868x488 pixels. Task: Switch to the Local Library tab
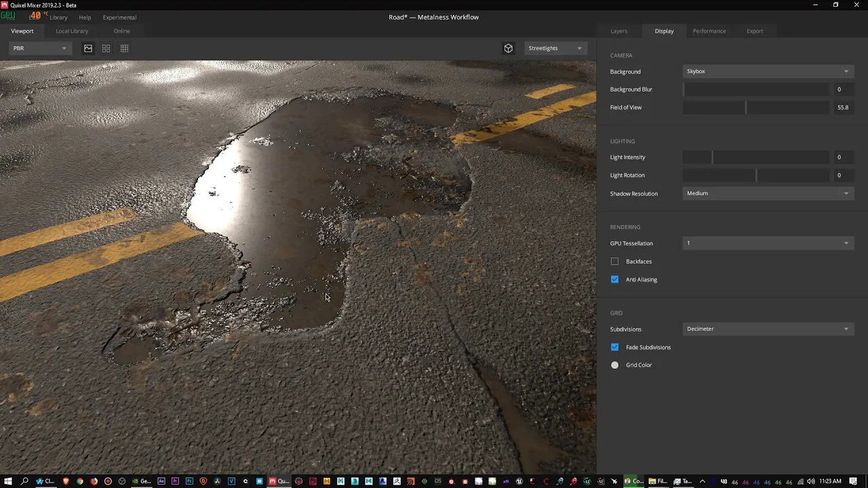click(x=72, y=30)
